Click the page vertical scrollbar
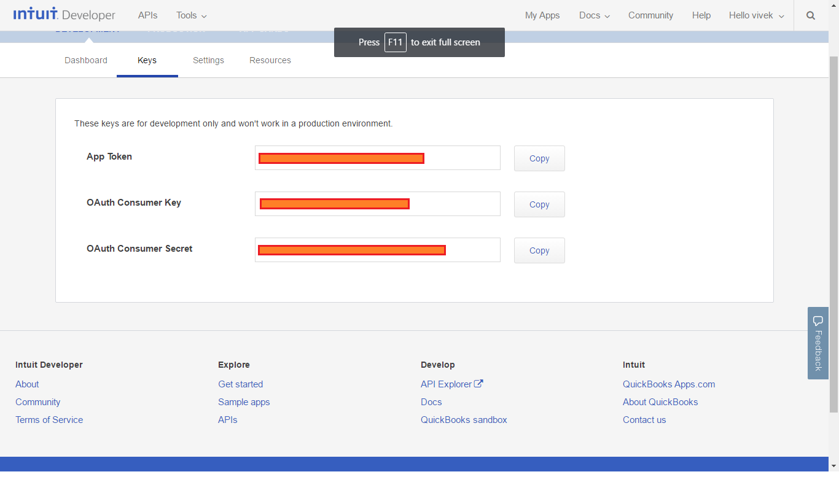The image size is (839, 504). 833,233
